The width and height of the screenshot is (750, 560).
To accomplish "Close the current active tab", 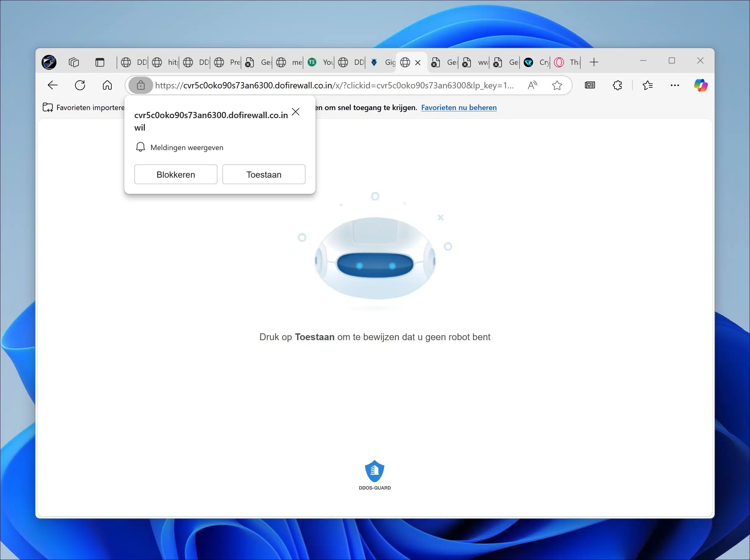I will coord(418,63).
